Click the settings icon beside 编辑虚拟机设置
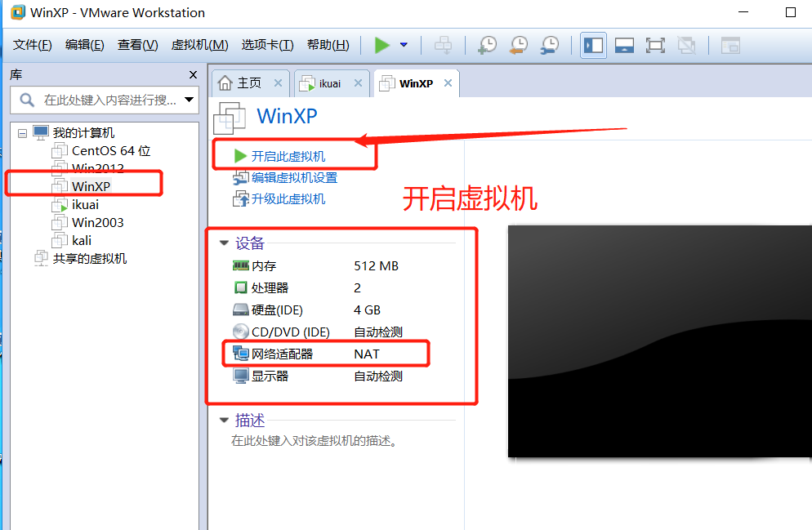The width and height of the screenshot is (812, 530). pos(241,178)
